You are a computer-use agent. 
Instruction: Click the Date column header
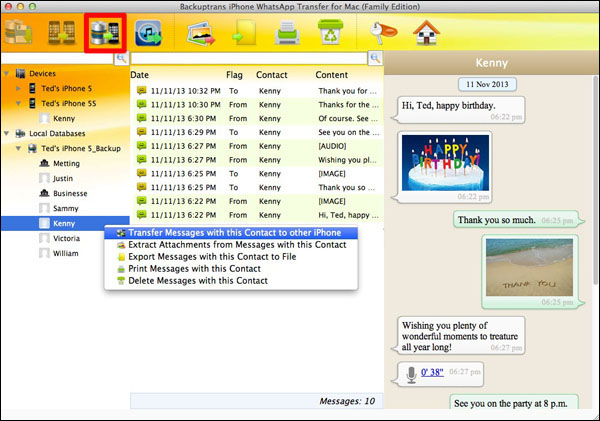[x=140, y=75]
